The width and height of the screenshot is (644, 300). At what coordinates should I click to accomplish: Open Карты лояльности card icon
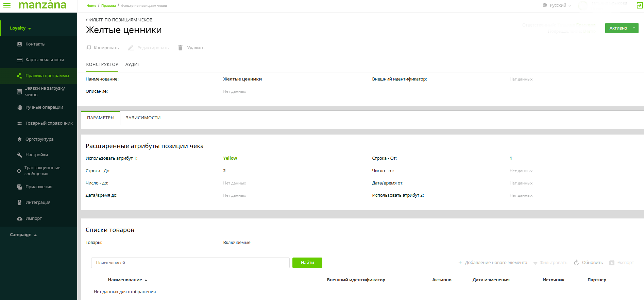pos(19,60)
